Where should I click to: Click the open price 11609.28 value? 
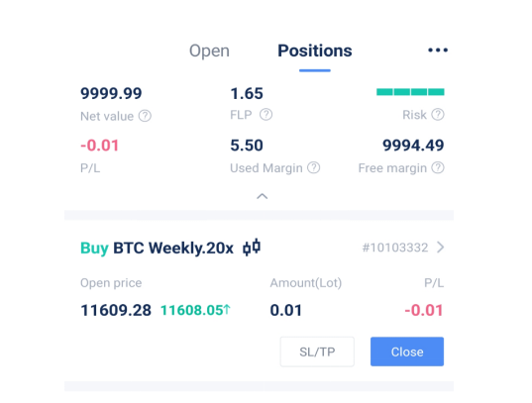[x=116, y=310]
